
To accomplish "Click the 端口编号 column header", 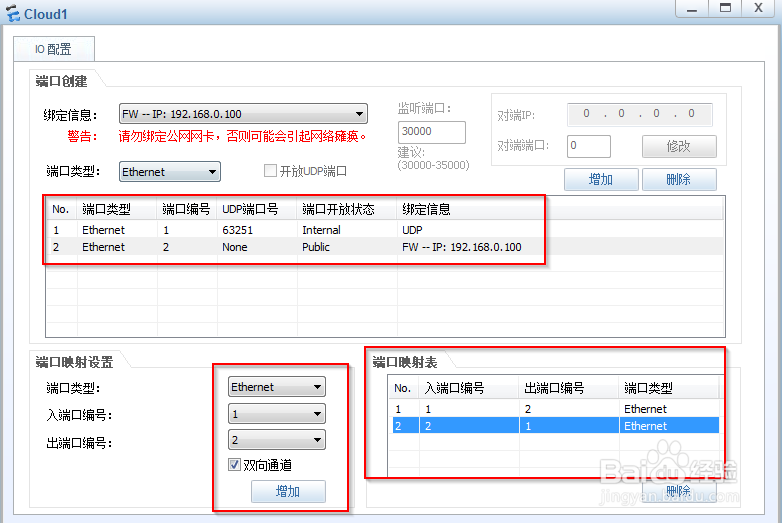I will (187, 209).
